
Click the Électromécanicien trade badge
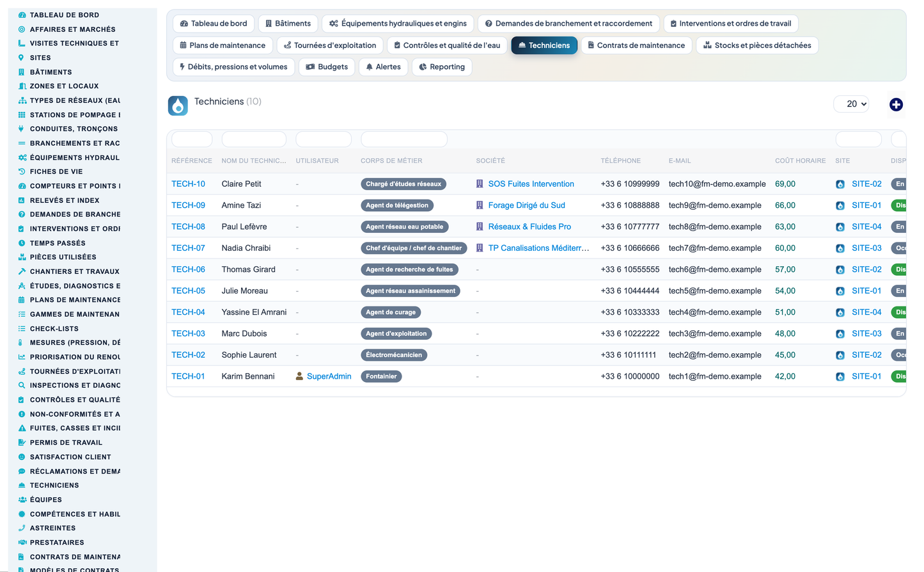click(x=394, y=355)
